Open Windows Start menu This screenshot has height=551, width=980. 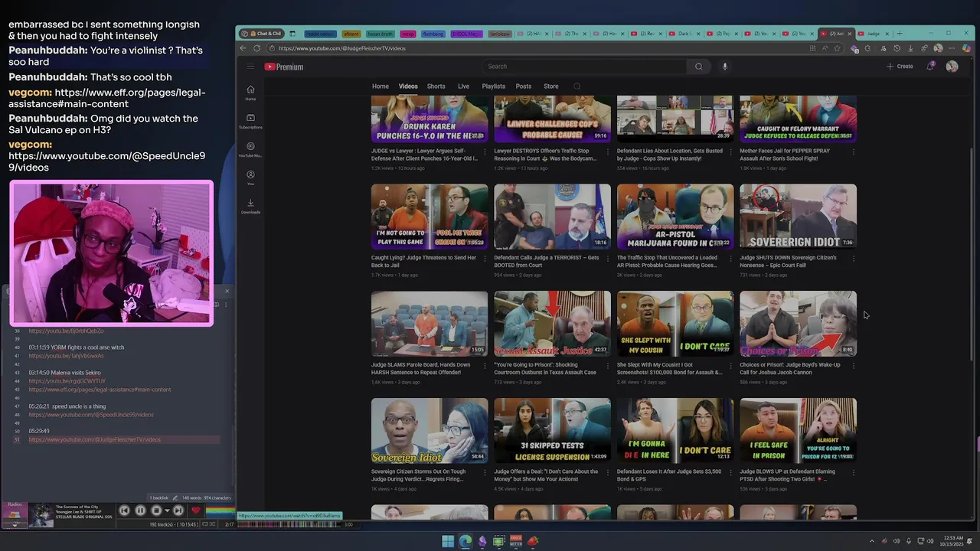[x=448, y=541]
